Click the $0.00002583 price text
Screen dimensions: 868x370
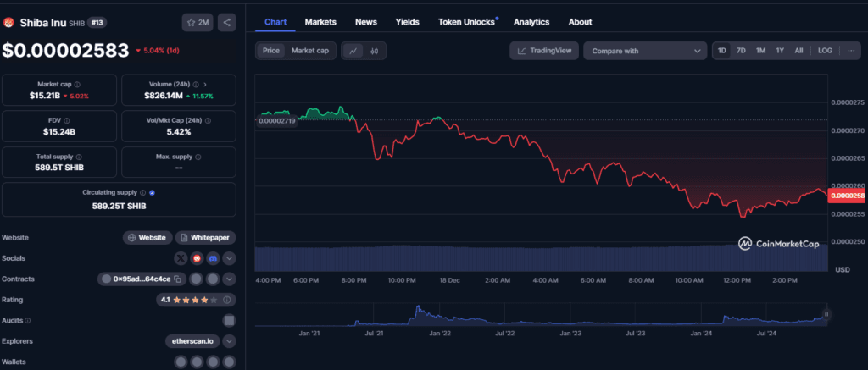click(65, 50)
